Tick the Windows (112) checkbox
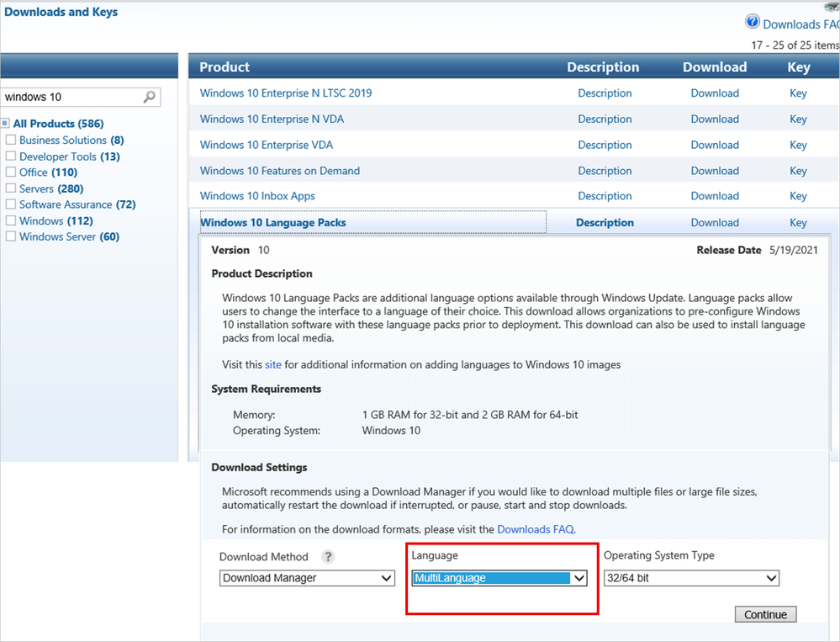 (x=11, y=220)
